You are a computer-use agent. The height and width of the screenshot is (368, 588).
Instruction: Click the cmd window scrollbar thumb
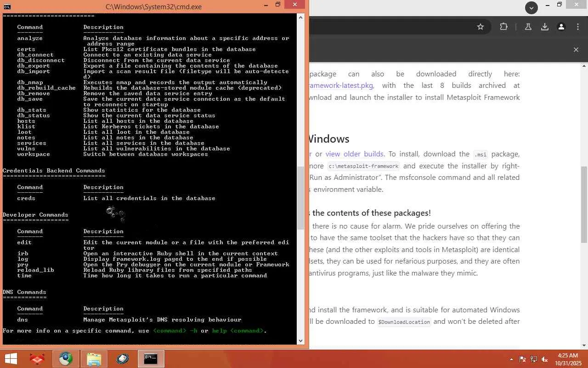pos(301,198)
